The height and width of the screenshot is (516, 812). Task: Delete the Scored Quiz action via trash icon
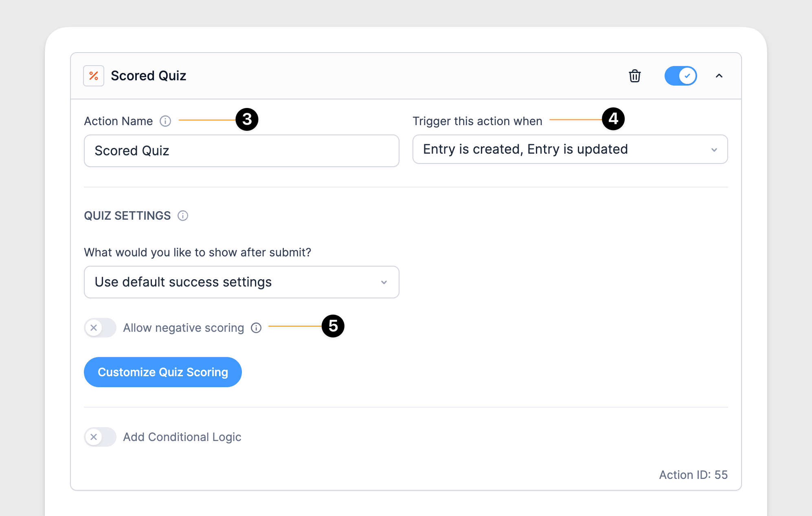coord(634,76)
